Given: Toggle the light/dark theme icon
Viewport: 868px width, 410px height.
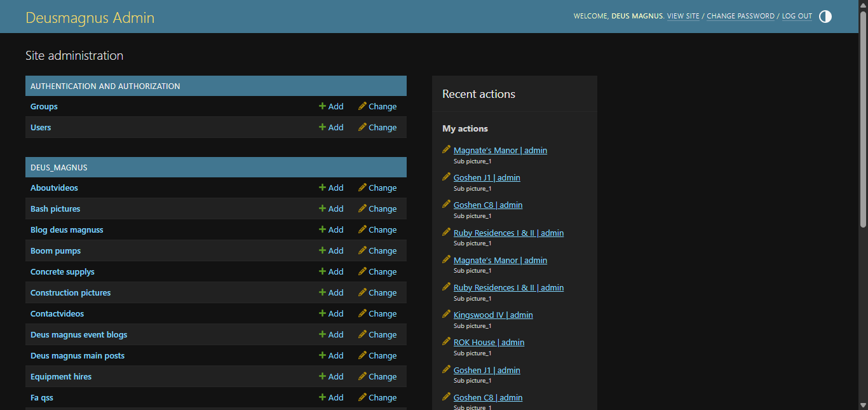Looking at the screenshot, I should click(x=825, y=17).
